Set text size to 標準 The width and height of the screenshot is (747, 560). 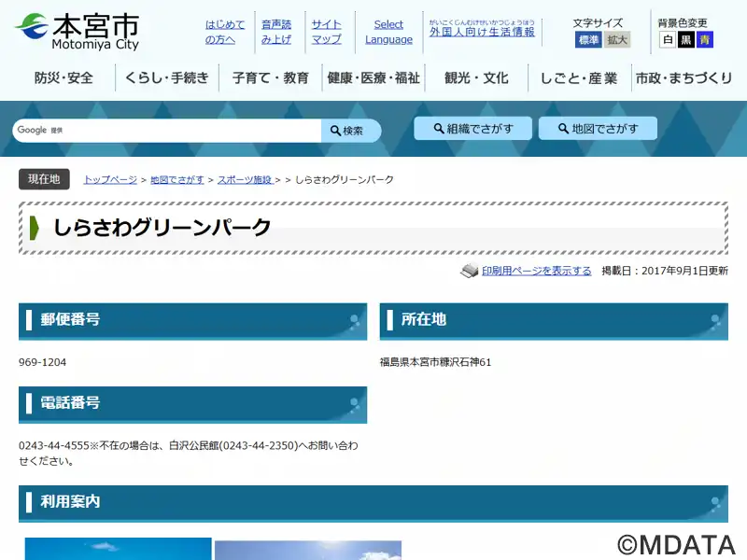coord(588,40)
